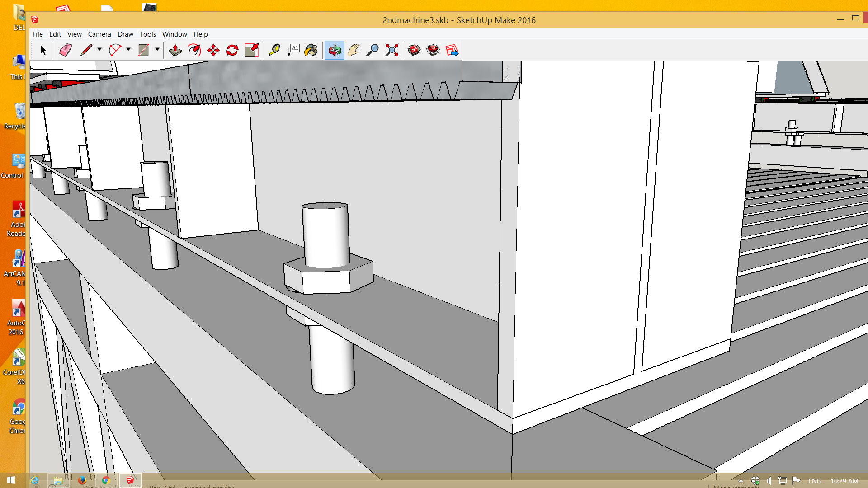Select the arrow Select tool

pyautogui.click(x=43, y=50)
